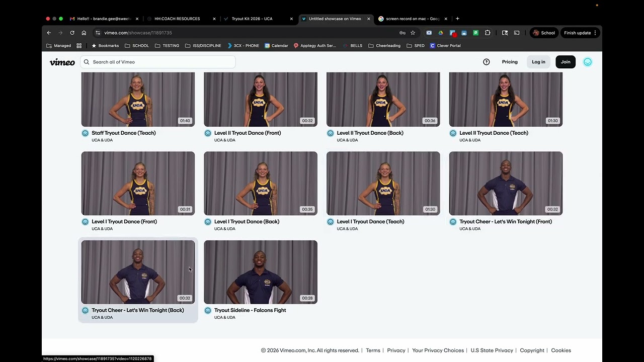Open the Copyright footer link
The height and width of the screenshot is (362, 644).
click(x=532, y=350)
